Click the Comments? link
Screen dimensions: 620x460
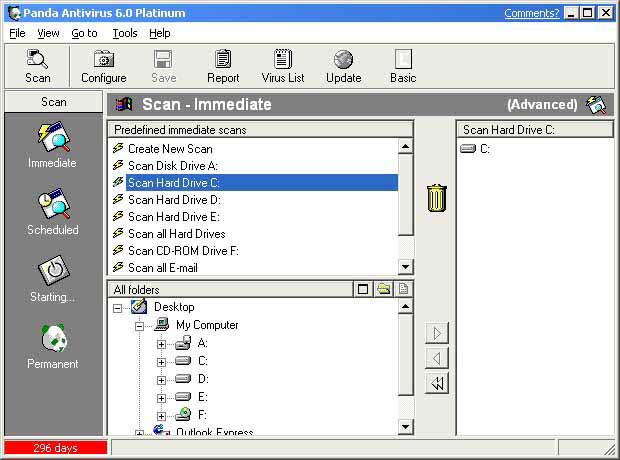click(531, 13)
